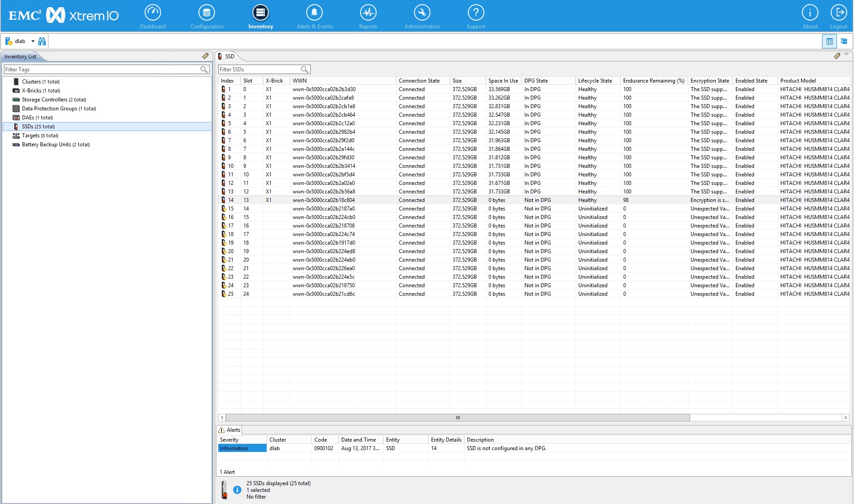This screenshot has height=504, width=854.
Task: Open the Configuration view
Action: click(207, 16)
